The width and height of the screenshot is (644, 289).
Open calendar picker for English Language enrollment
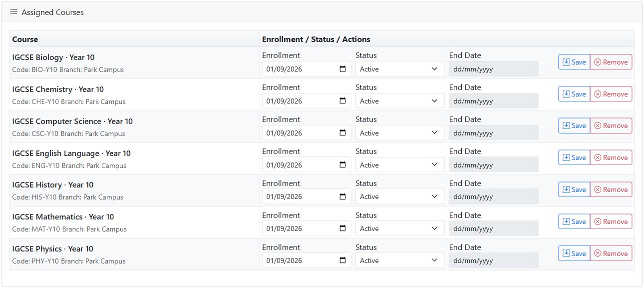[342, 165]
